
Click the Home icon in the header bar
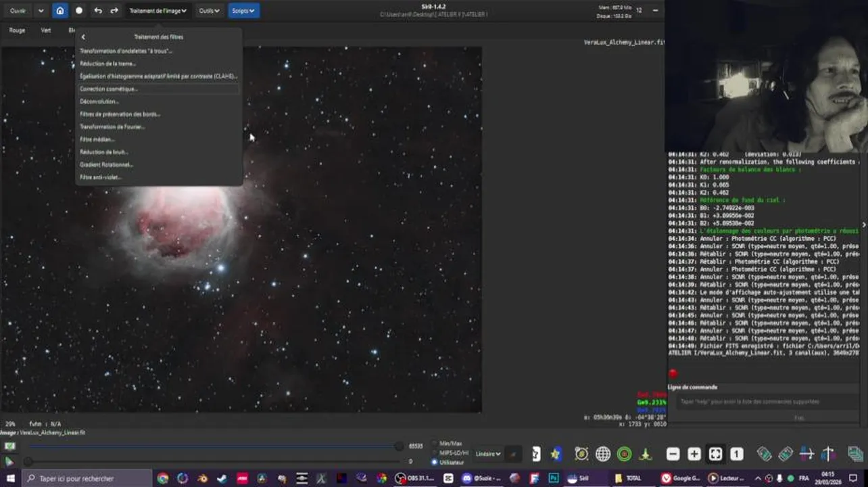point(60,10)
